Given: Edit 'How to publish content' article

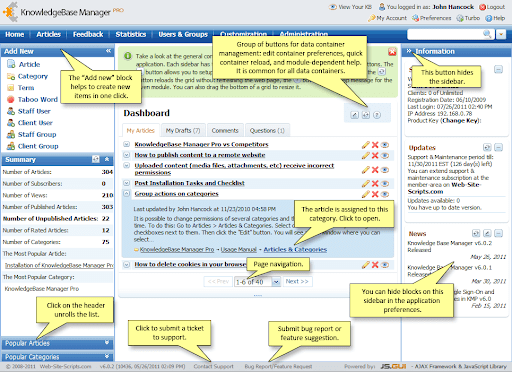Looking at the screenshot, I should click(x=366, y=155).
